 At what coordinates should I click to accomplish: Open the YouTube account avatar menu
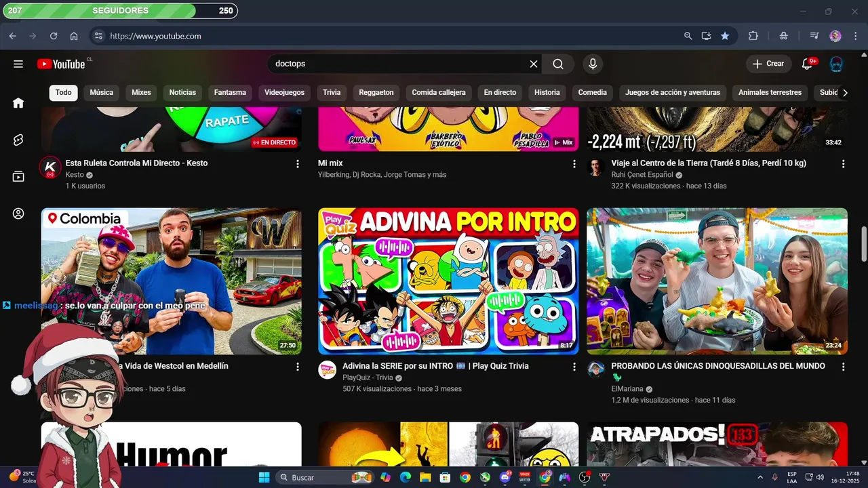(836, 64)
